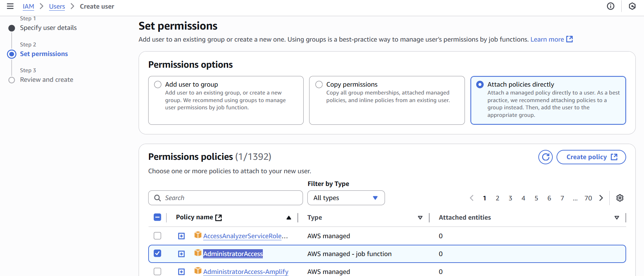644x276 pixels.
Task: Check the AccessAnalyzerServiceRole policy checkbox
Action: (157, 236)
